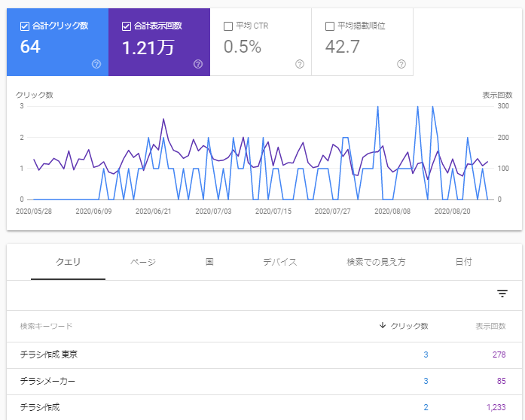Click the クリック数 axis title on chart
The image size is (525, 420).
pos(35,95)
